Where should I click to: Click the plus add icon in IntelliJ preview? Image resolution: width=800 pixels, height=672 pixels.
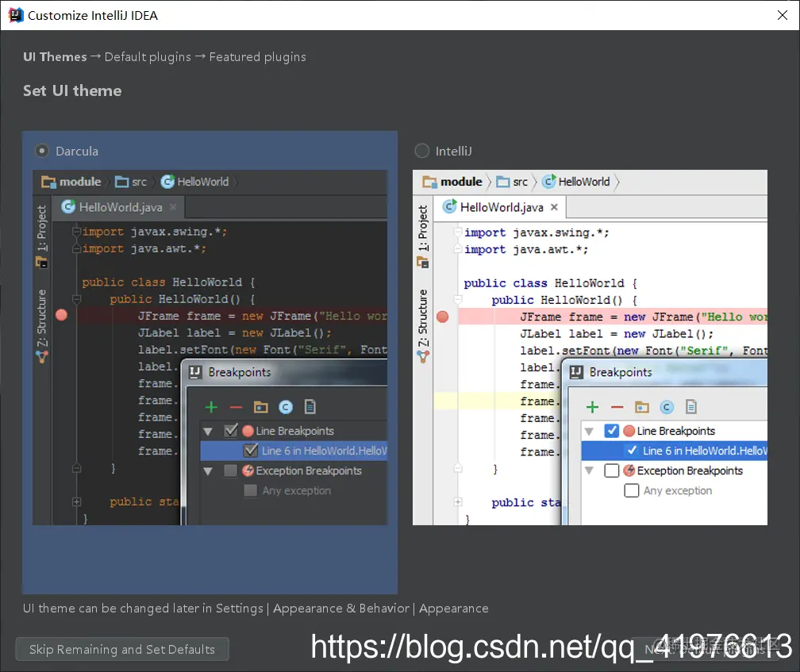(x=592, y=407)
